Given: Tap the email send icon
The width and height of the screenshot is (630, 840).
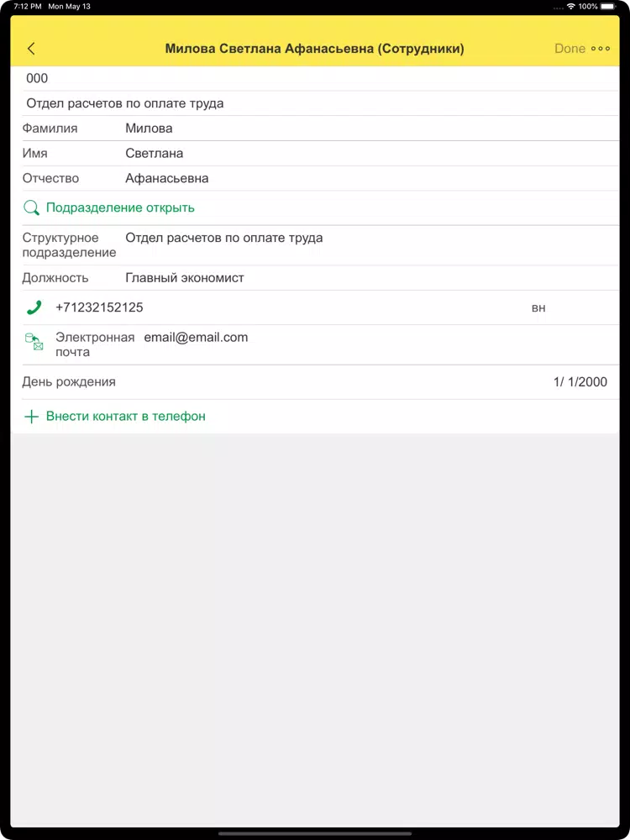Looking at the screenshot, I should (x=34, y=342).
